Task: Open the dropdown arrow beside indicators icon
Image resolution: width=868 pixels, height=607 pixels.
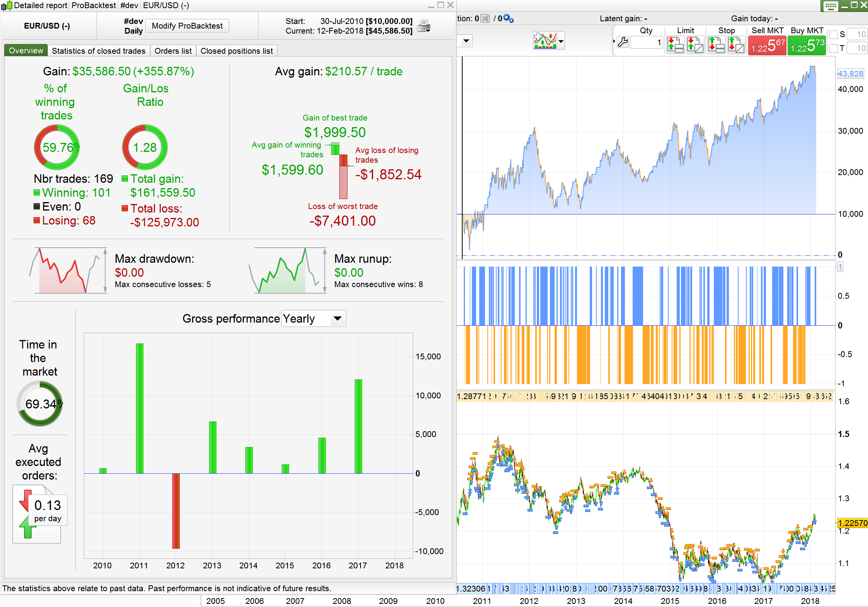Action: pos(561,41)
